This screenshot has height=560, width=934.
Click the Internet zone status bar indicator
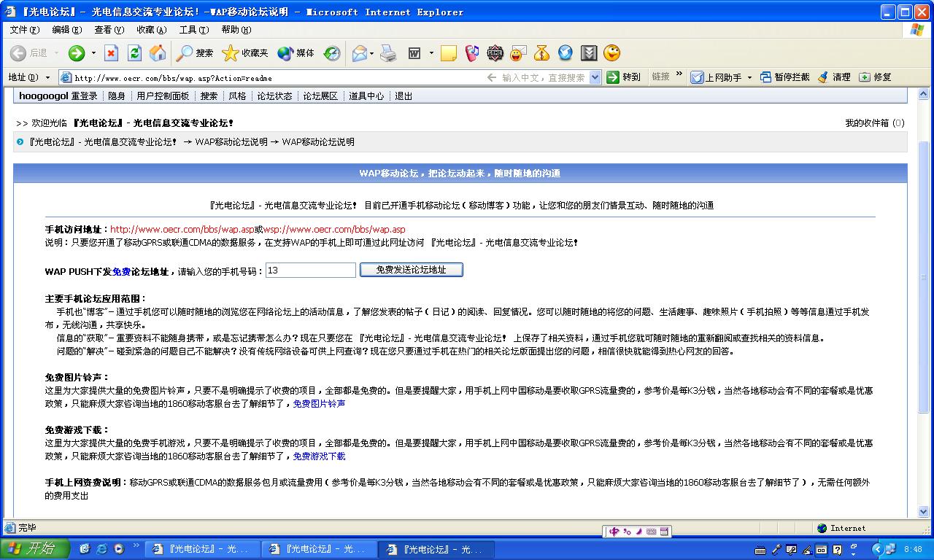[x=841, y=529]
